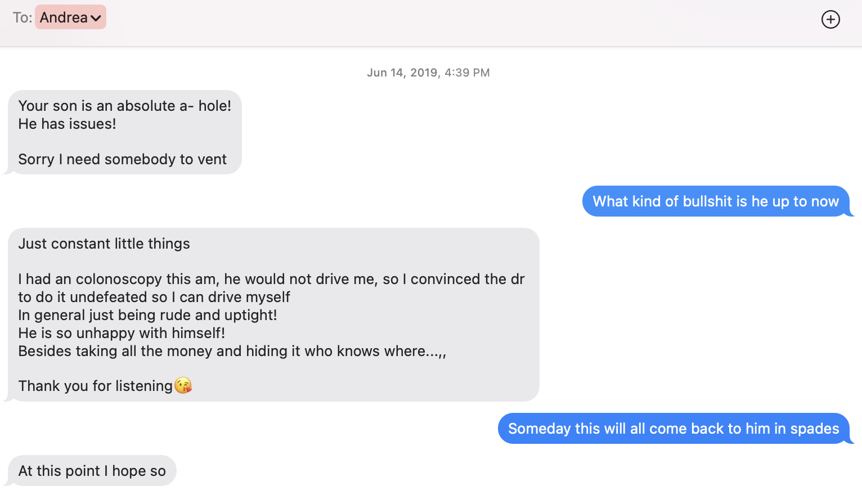Click the add recipient plus icon
This screenshot has height=504, width=862.
[x=830, y=20]
